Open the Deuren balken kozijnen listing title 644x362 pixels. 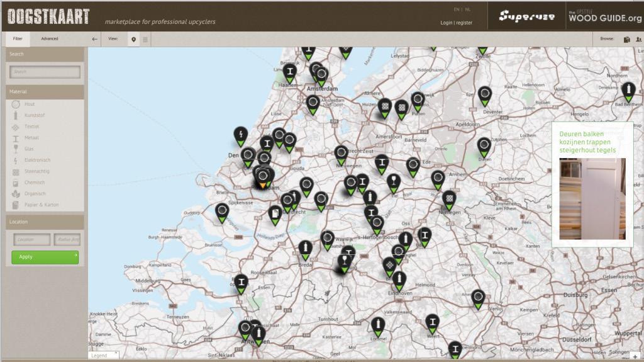point(587,142)
